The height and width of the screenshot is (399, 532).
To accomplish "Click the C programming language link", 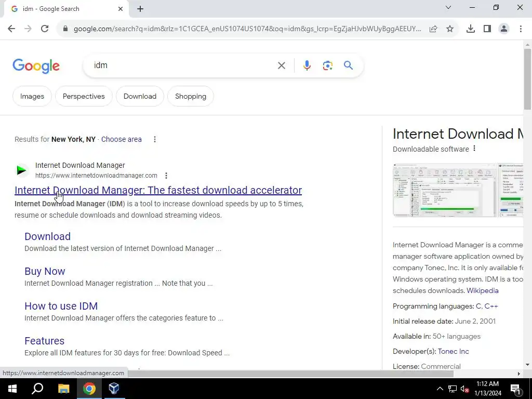I will 478,307.
